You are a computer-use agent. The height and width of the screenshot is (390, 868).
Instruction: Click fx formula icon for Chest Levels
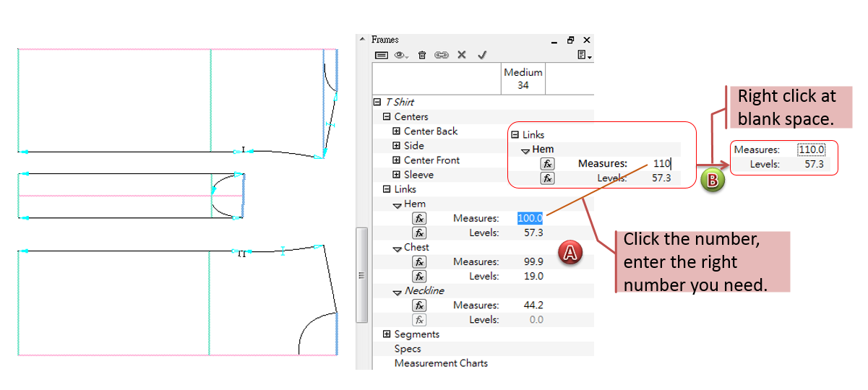point(419,276)
